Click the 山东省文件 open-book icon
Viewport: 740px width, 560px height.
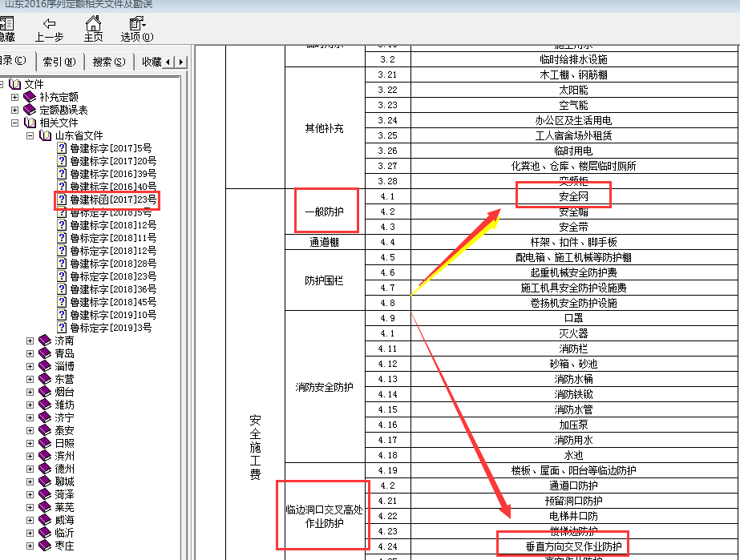pos(46,135)
